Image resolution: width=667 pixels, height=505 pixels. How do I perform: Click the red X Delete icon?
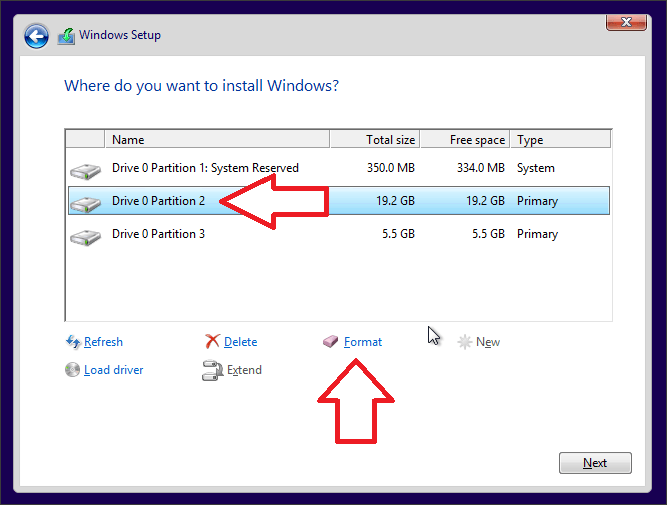coord(212,342)
